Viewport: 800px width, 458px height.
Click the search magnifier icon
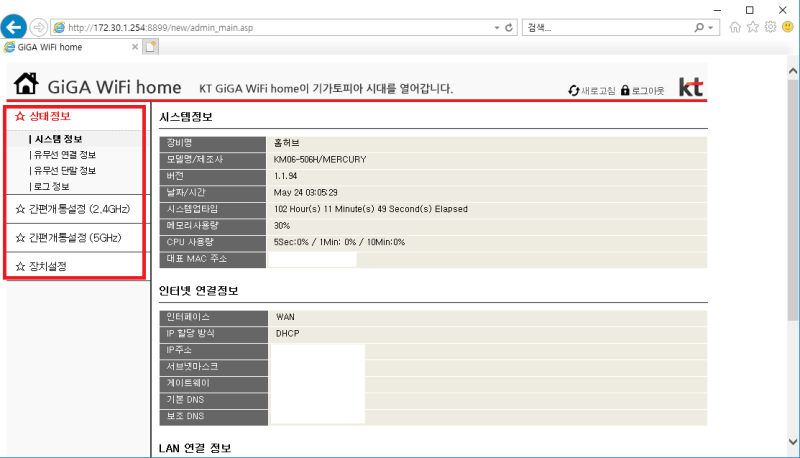click(x=699, y=28)
